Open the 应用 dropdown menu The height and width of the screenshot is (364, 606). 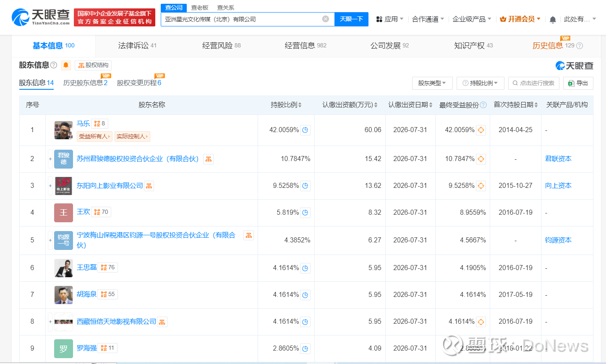[390, 19]
